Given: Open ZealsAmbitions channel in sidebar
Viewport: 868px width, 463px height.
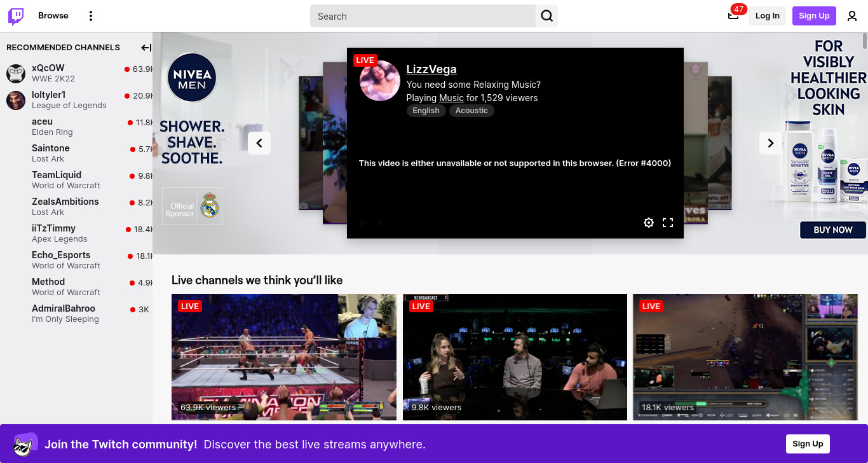Looking at the screenshot, I should 76,207.
